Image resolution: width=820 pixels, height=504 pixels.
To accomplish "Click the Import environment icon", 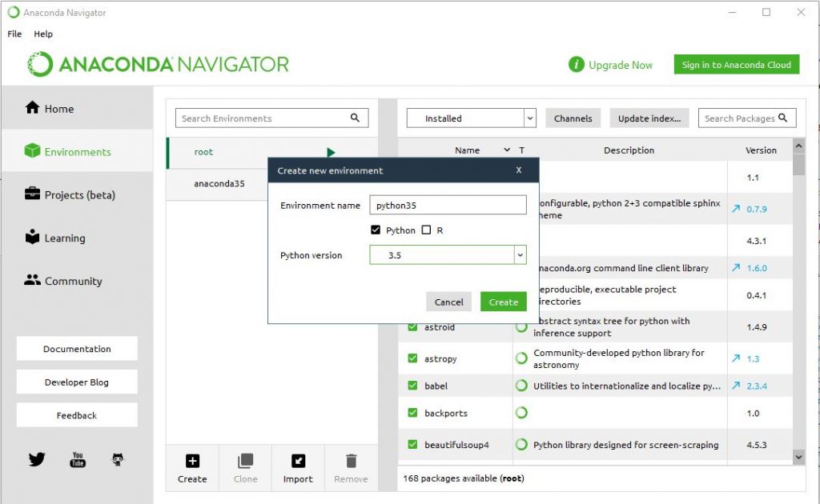I will click(x=298, y=462).
